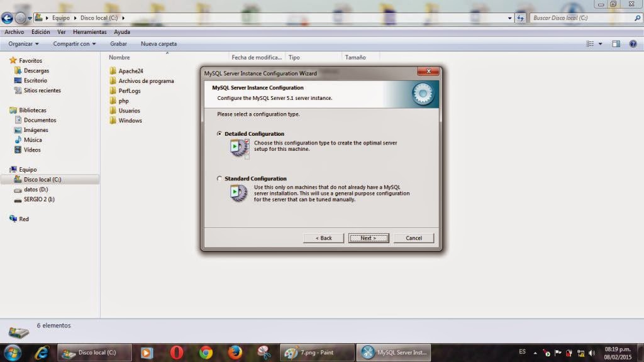Click the Next button in the wizard
This screenshot has height=362, width=644.
[369, 238]
